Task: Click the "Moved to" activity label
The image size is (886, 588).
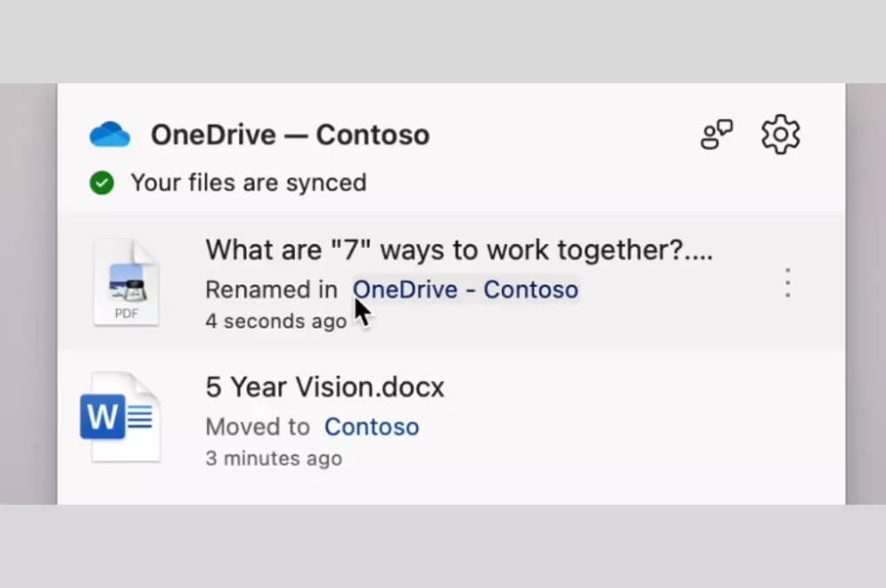Action: click(257, 427)
